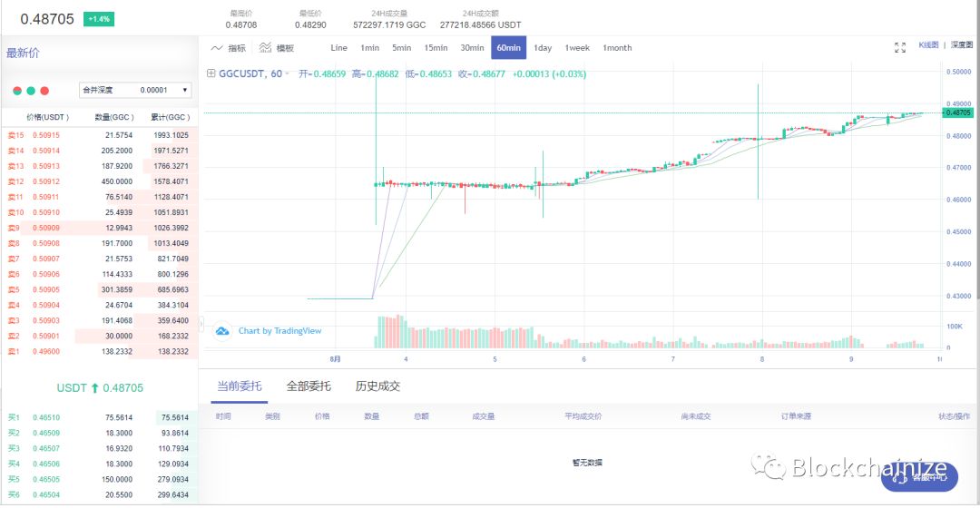Open the 历史成交 trade history tab
Viewport: 980px width, 508px height.
point(377,386)
